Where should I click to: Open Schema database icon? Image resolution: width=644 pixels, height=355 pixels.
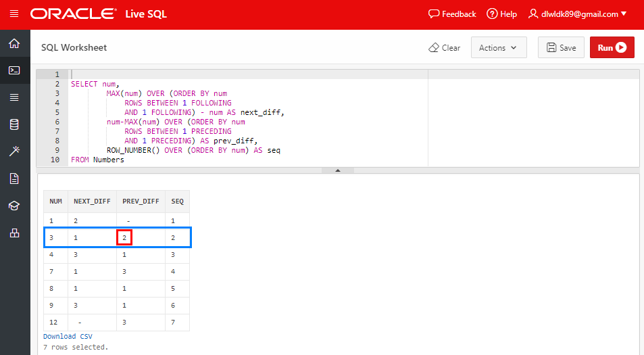(x=14, y=124)
